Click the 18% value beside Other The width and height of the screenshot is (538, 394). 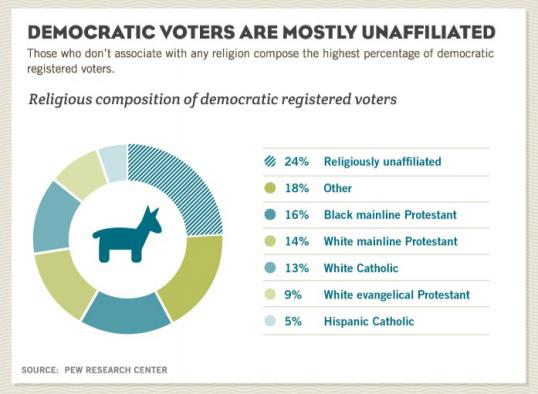pos(297,188)
